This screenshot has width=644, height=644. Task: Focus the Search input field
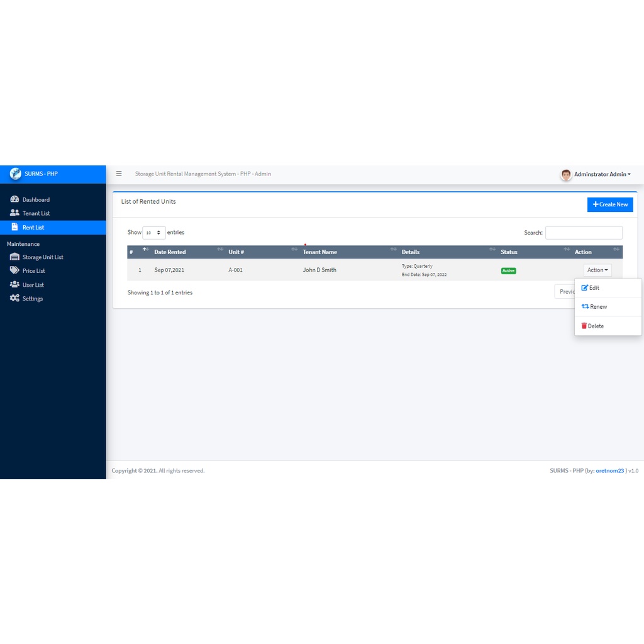(584, 233)
